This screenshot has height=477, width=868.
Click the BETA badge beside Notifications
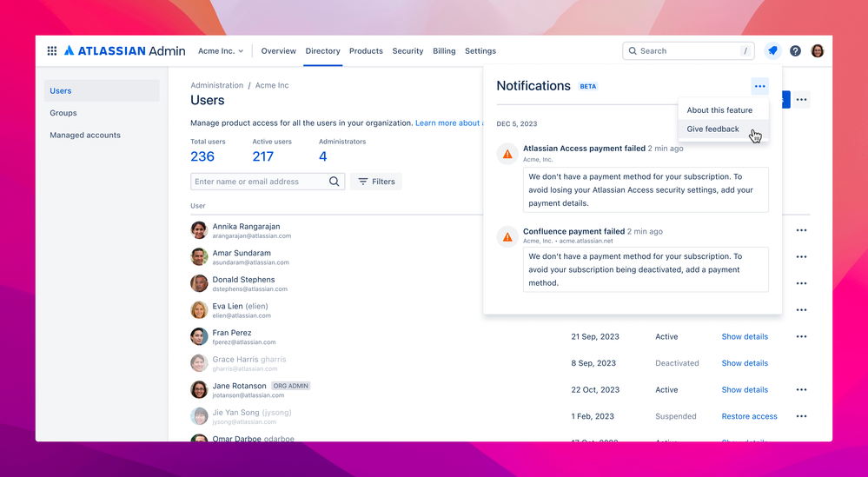[x=588, y=86]
